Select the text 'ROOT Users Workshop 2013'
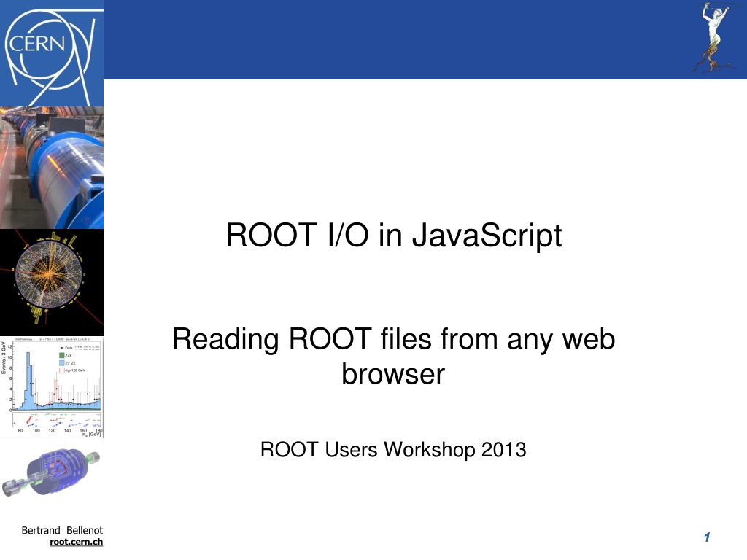This screenshot has width=747, height=560. (393, 449)
